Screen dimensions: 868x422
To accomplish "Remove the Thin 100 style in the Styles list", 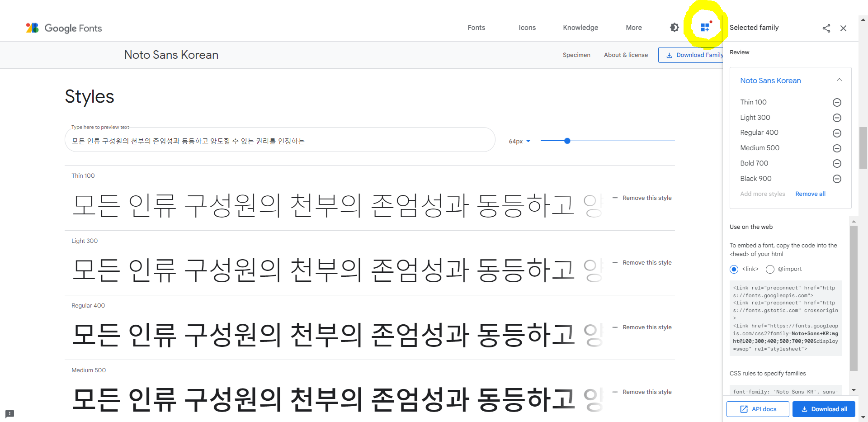I will [642, 198].
